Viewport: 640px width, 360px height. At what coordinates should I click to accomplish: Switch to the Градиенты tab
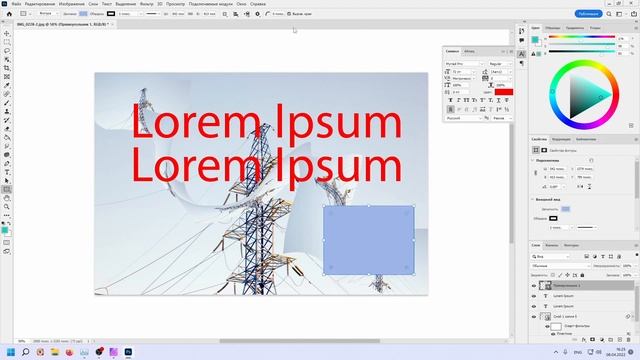(575, 28)
